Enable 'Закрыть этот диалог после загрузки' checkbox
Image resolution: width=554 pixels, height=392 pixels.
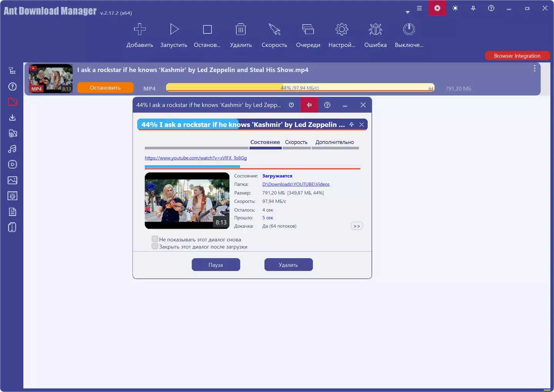pyautogui.click(x=155, y=246)
